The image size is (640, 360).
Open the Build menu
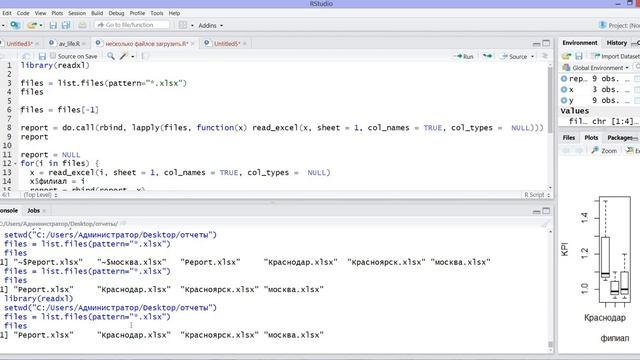coord(97,13)
